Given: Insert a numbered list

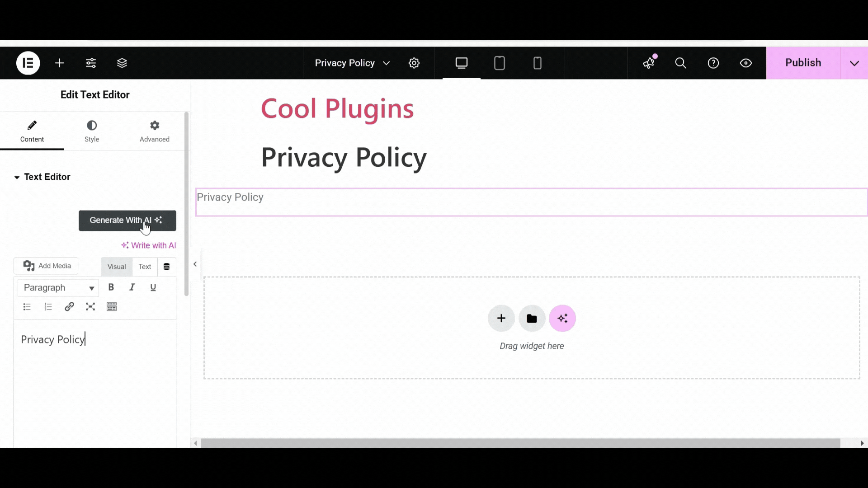Looking at the screenshot, I should pyautogui.click(x=48, y=307).
